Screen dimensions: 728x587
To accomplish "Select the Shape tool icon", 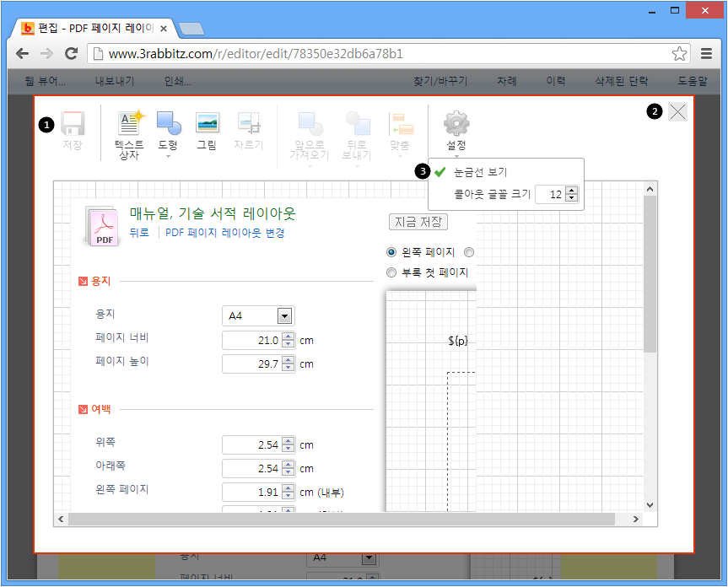I will click(x=168, y=124).
